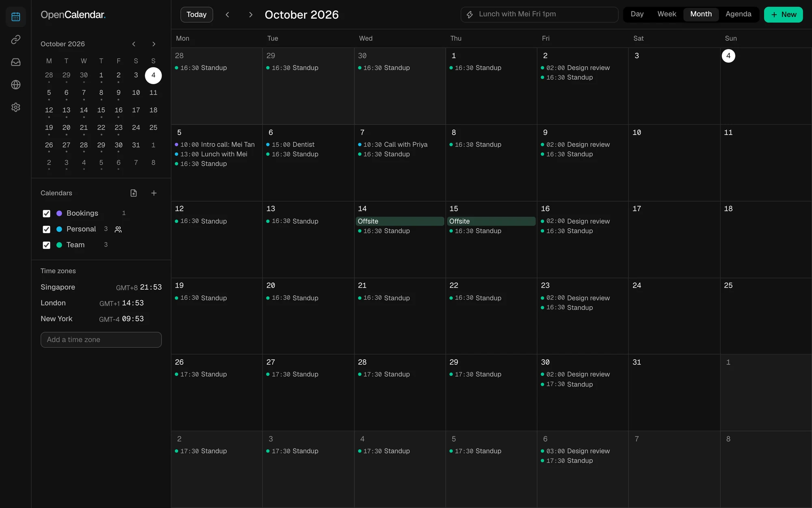Focus the Add a time zone field
The height and width of the screenshot is (508, 812).
(101, 340)
